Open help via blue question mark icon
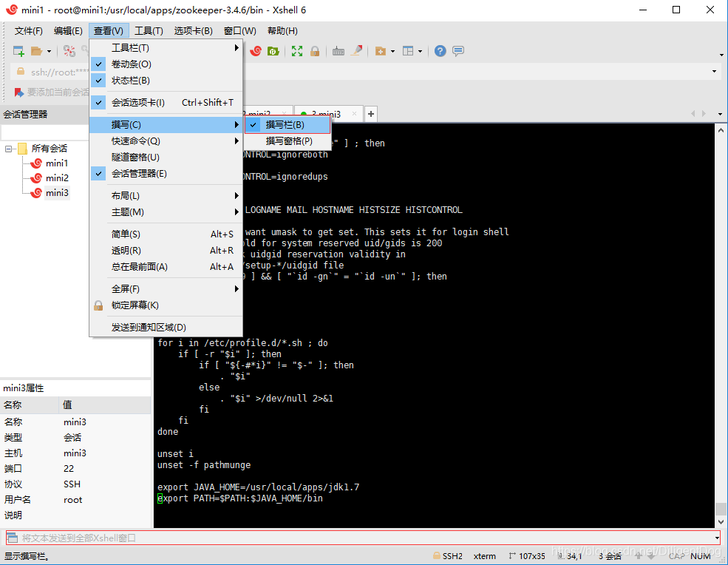 pyautogui.click(x=440, y=51)
